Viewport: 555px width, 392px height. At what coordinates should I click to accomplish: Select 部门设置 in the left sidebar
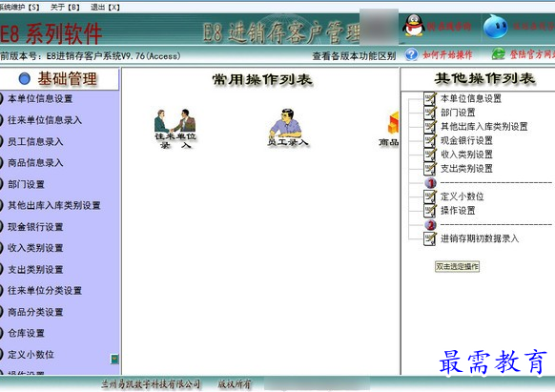26,184
